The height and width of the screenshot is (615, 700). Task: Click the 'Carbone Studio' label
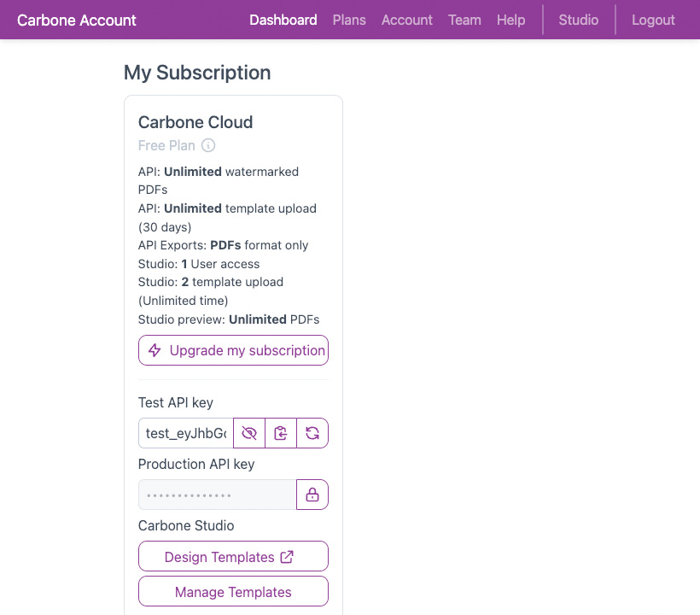pyautogui.click(x=186, y=525)
